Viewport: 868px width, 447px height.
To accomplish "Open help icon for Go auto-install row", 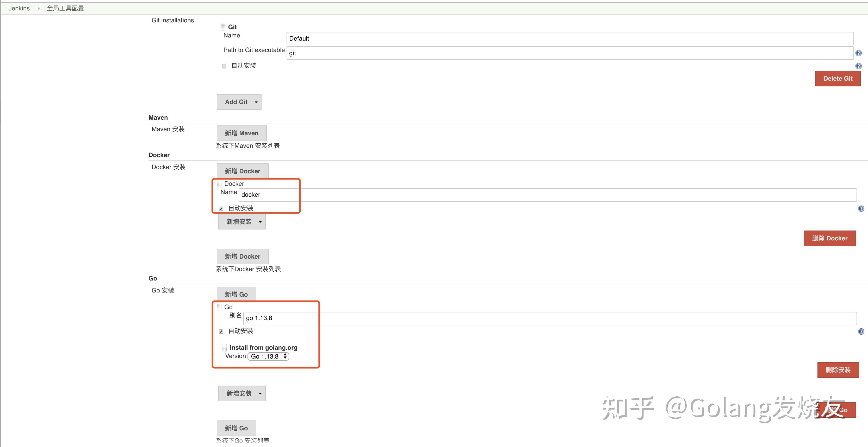I will (x=861, y=331).
